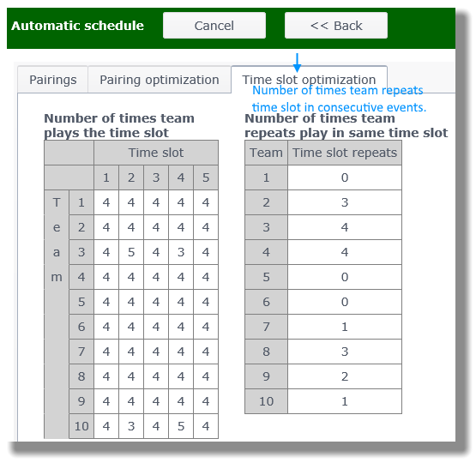Click team 3 time slot 4 value 3

point(181,252)
